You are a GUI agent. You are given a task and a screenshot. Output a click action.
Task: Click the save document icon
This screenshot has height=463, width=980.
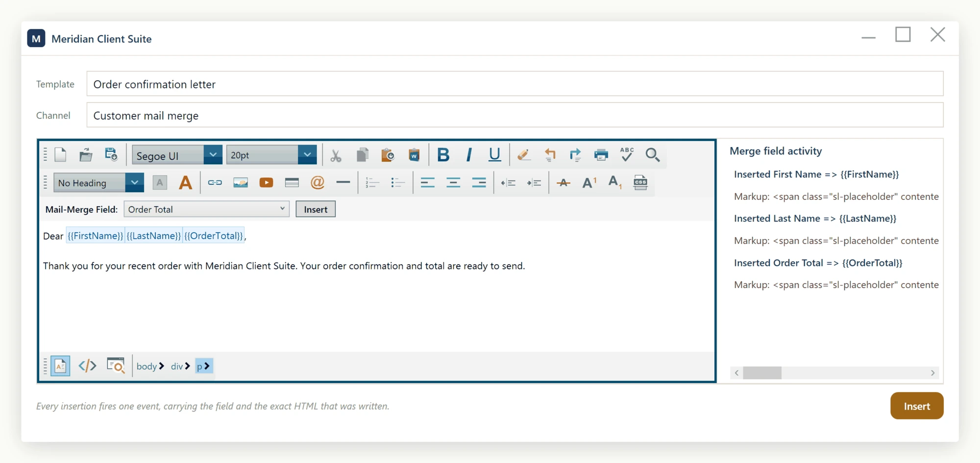[111, 155]
